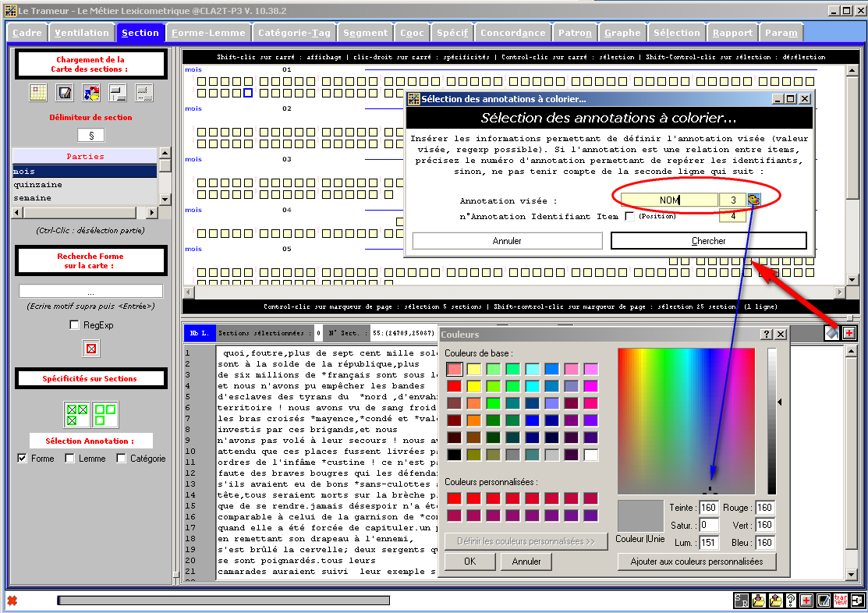
Task: Click 'Spécificités sur Sections' button
Action: tap(90, 379)
